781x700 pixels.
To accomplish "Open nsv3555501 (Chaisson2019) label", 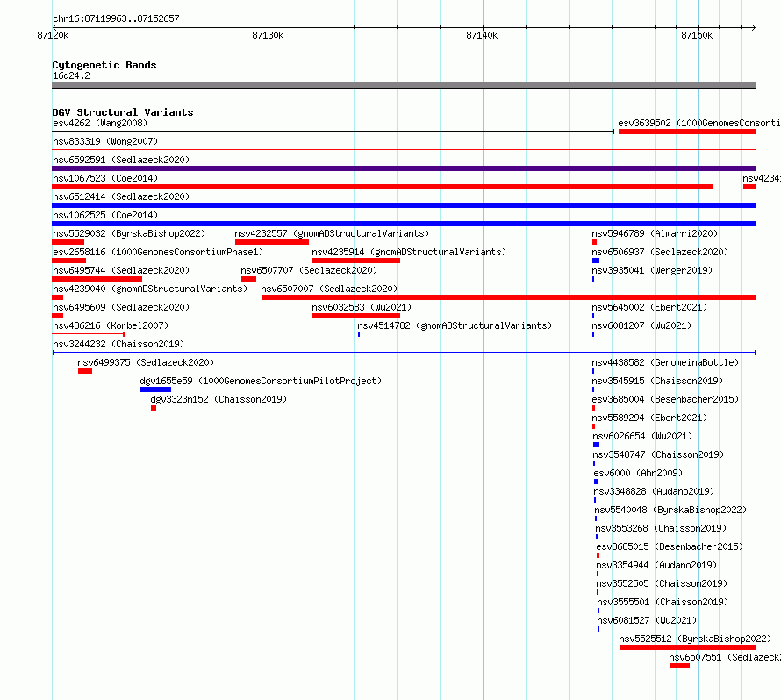I will (663, 602).
